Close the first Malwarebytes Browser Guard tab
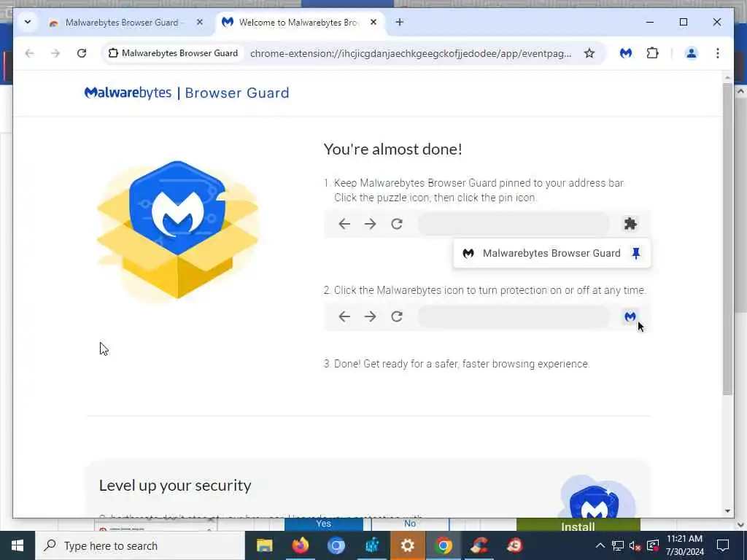The width and height of the screenshot is (747, 560). (x=200, y=23)
